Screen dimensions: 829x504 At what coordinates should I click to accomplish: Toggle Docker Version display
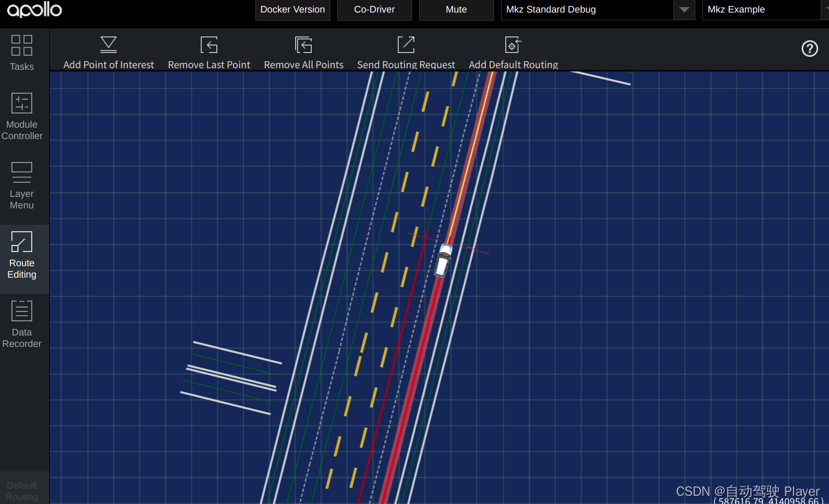coord(293,9)
